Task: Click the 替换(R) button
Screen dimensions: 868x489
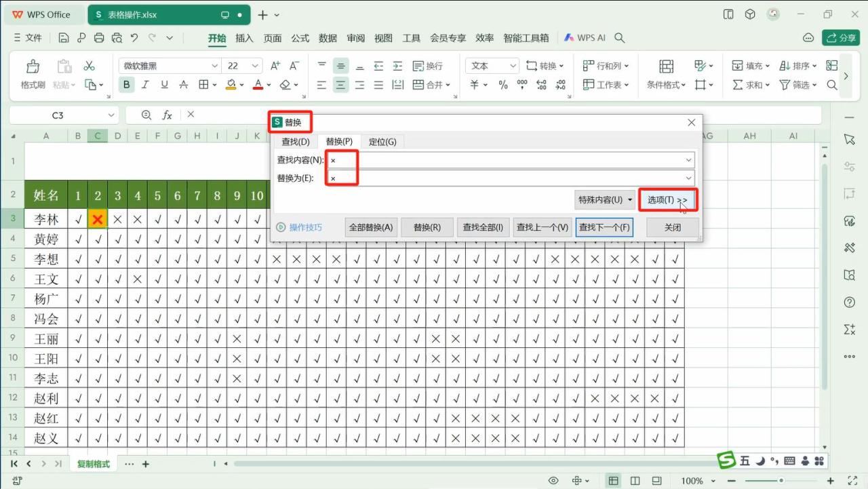Action: click(x=427, y=227)
